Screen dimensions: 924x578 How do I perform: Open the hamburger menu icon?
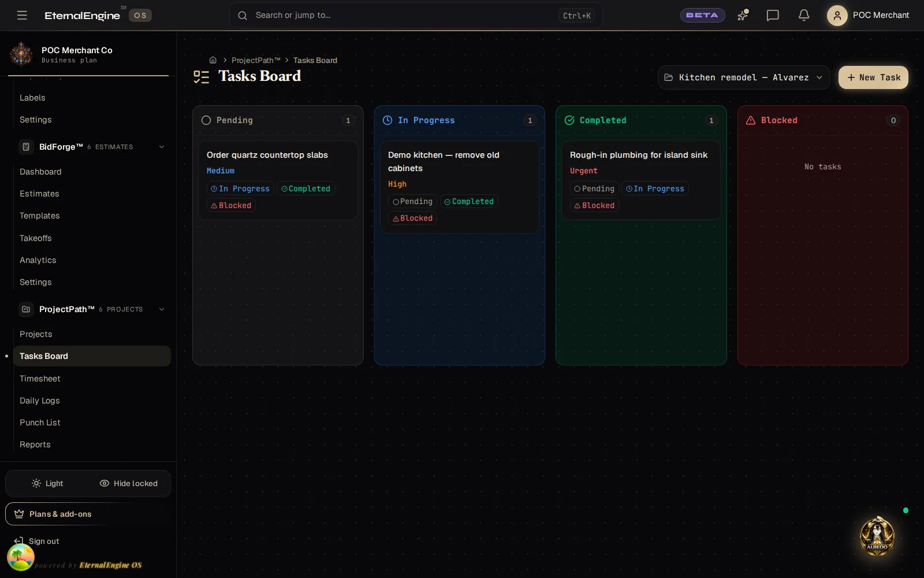tap(22, 15)
